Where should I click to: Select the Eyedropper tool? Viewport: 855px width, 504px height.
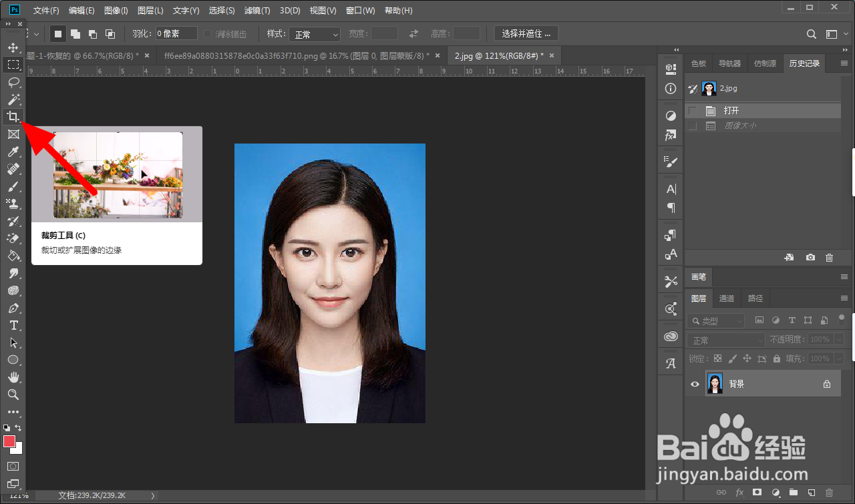click(x=13, y=152)
